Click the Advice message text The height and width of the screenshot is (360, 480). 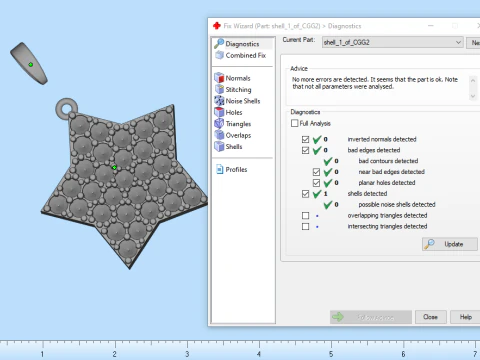coord(375,83)
